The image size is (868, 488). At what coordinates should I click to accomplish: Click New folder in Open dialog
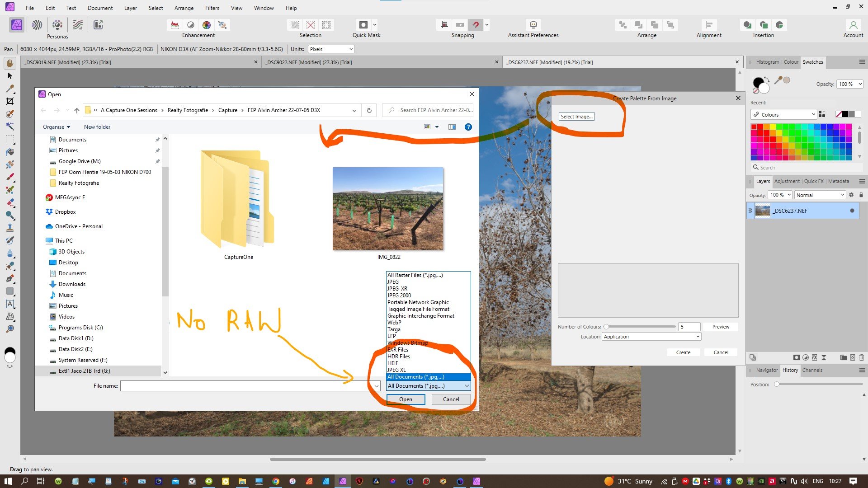97,127
